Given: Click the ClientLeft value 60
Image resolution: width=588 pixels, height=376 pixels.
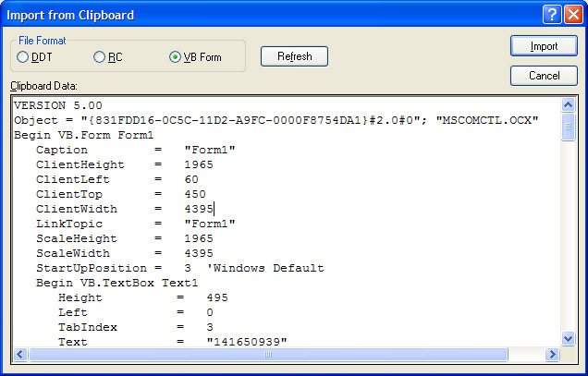Looking at the screenshot, I should [191, 179].
